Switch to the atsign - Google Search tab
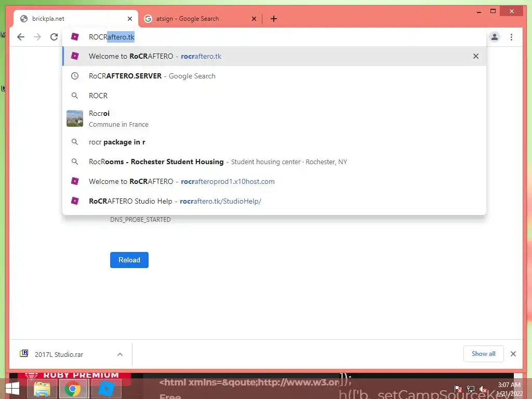The image size is (532, 399). [200, 19]
